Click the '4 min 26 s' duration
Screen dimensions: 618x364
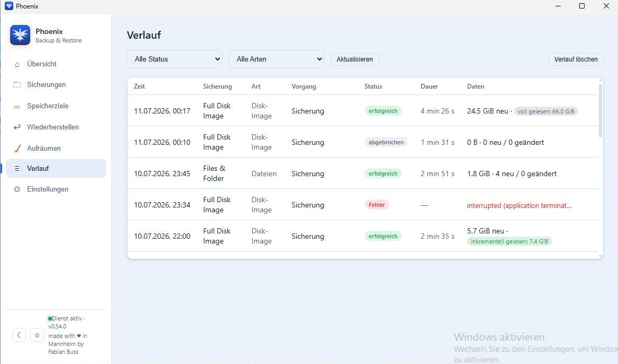point(437,111)
